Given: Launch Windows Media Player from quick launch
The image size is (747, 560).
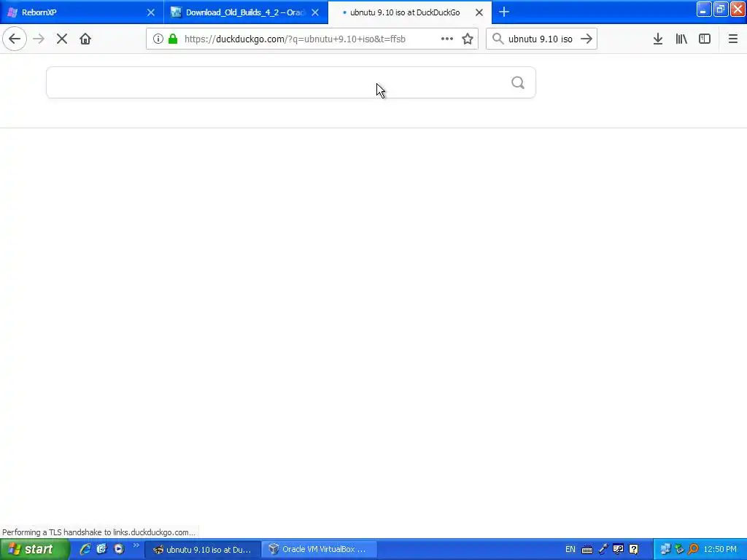Looking at the screenshot, I should click(x=119, y=549).
